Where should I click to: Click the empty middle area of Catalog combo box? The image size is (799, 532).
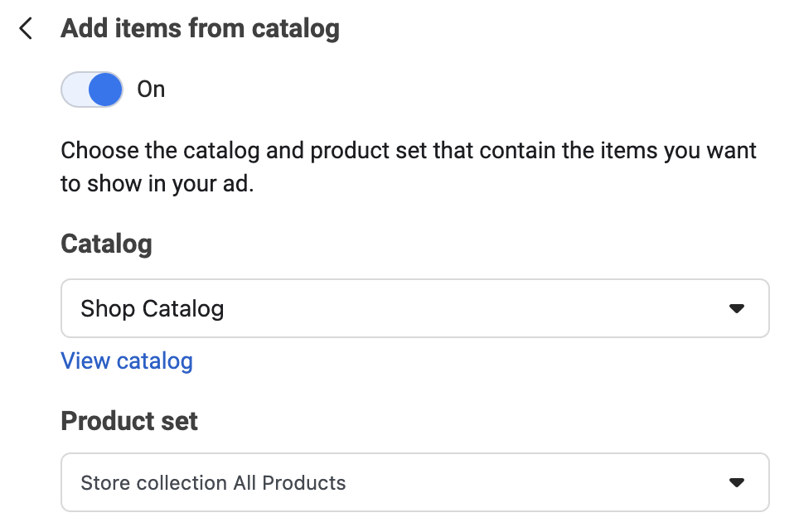tap(464, 309)
